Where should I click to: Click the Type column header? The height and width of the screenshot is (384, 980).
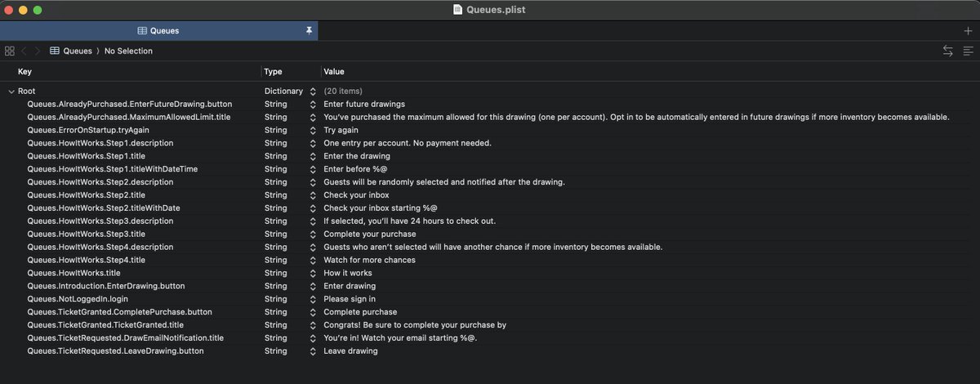(274, 72)
